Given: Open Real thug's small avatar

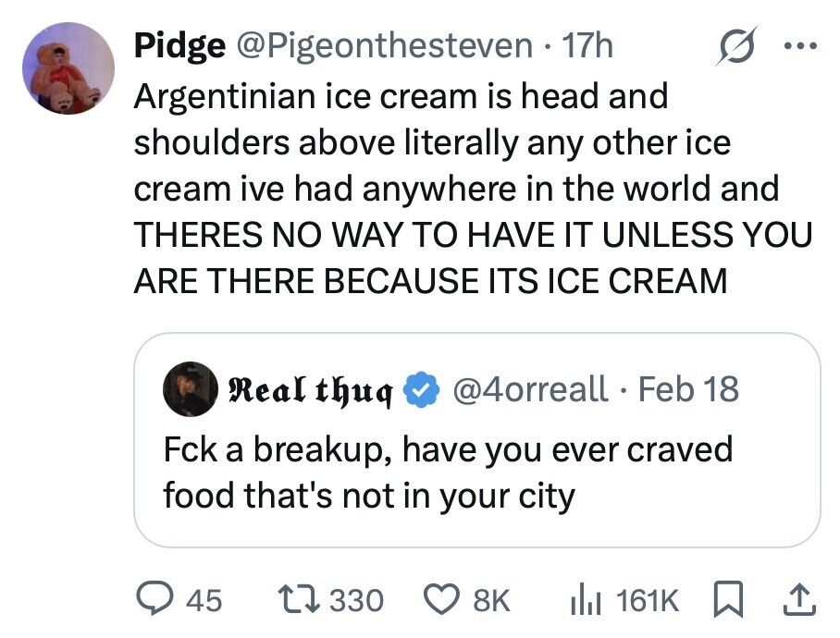Looking at the screenshot, I should pyautogui.click(x=189, y=388).
